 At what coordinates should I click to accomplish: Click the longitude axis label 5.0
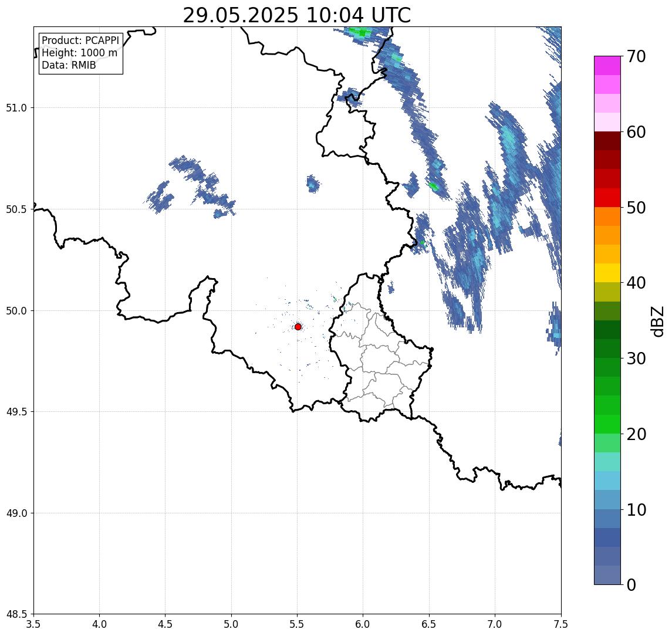click(x=231, y=624)
